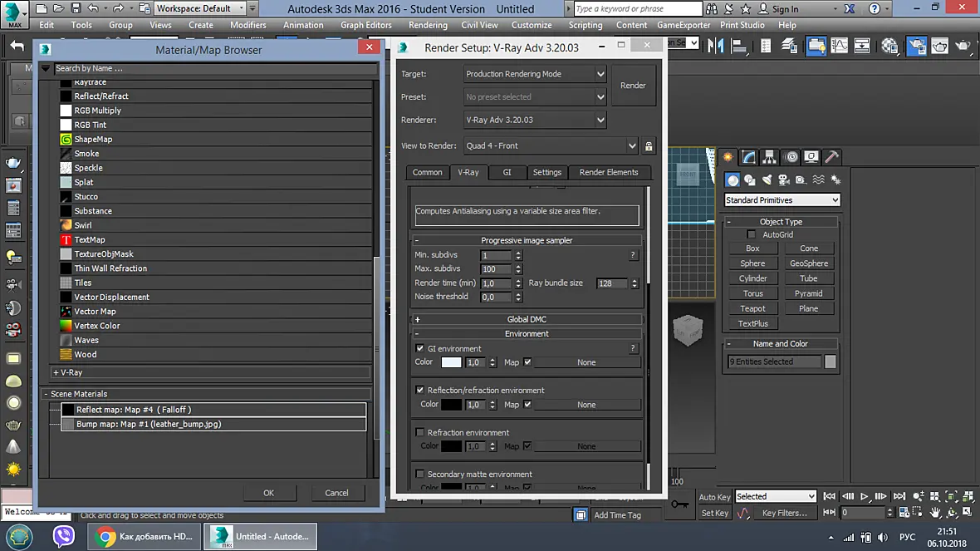
Task: Select the Lights category icon
Action: pos(767,180)
